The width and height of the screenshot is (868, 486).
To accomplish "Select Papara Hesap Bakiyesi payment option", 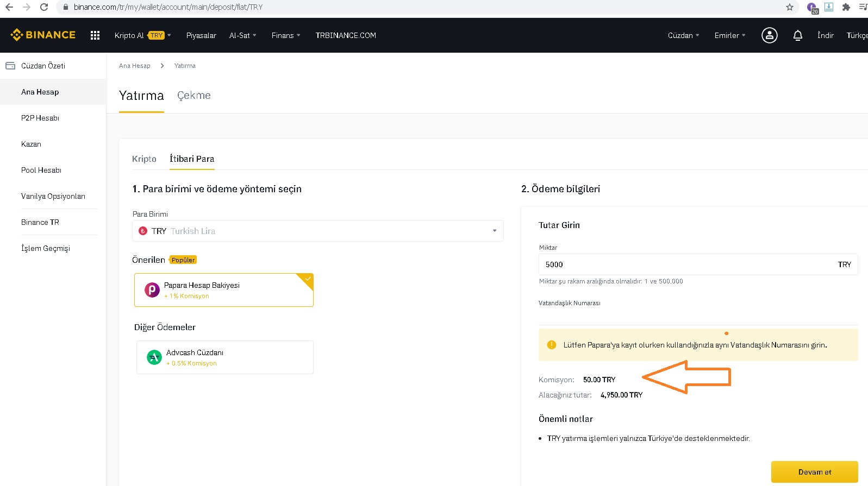I will coord(223,290).
